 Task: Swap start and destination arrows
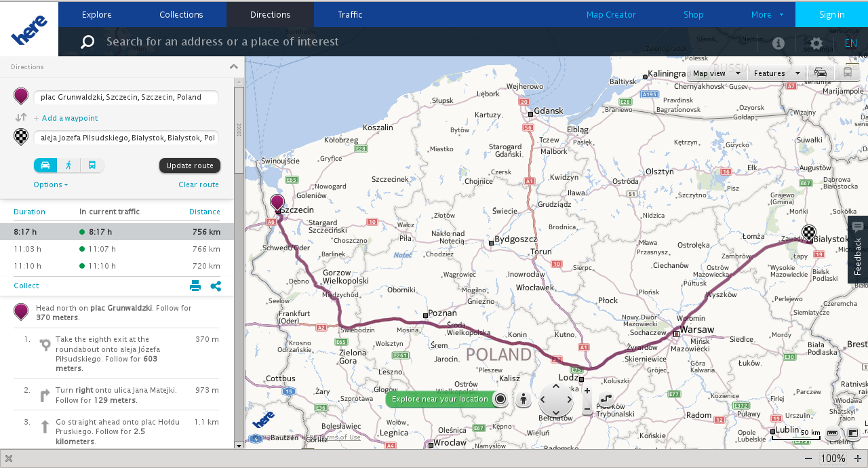pyautogui.click(x=21, y=117)
